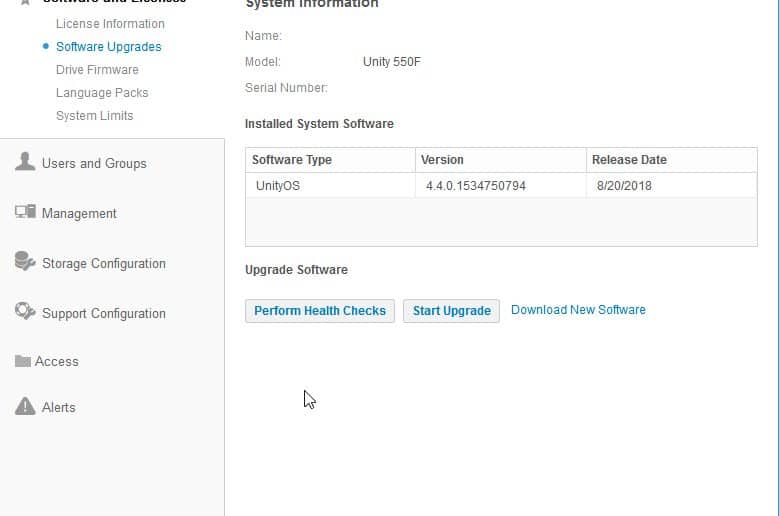780x516 pixels.
Task: Click the Release Date column header
Action: [x=672, y=160]
